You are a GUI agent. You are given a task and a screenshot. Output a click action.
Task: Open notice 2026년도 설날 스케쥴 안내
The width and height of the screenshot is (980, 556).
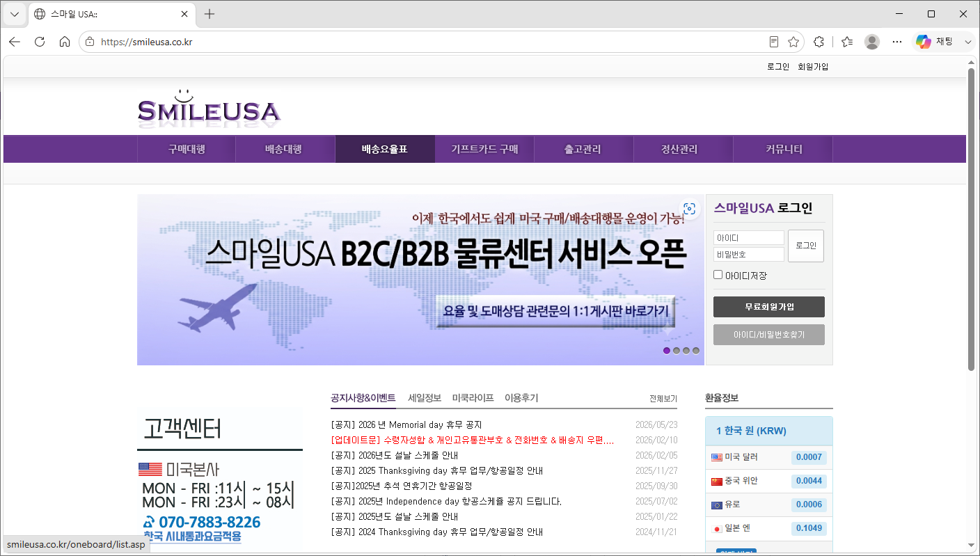(x=395, y=455)
